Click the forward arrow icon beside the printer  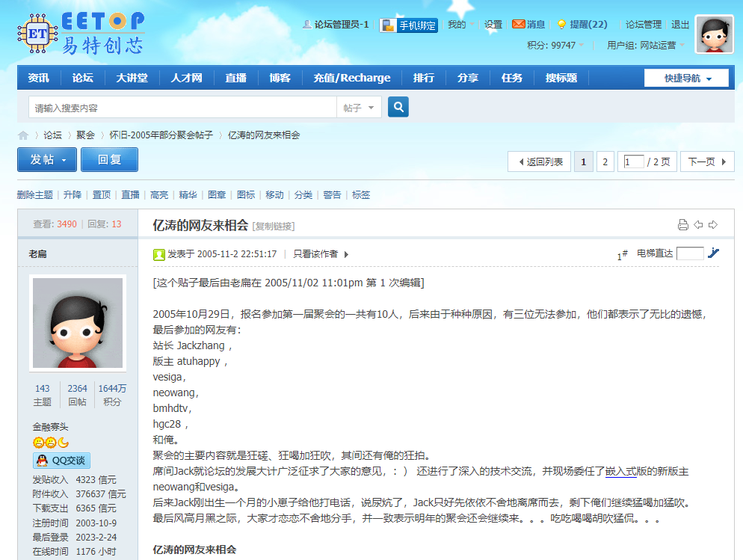click(712, 224)
